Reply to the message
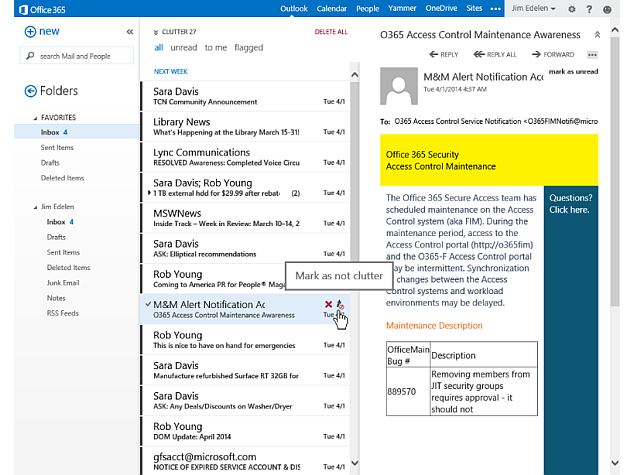 [444, 54]
